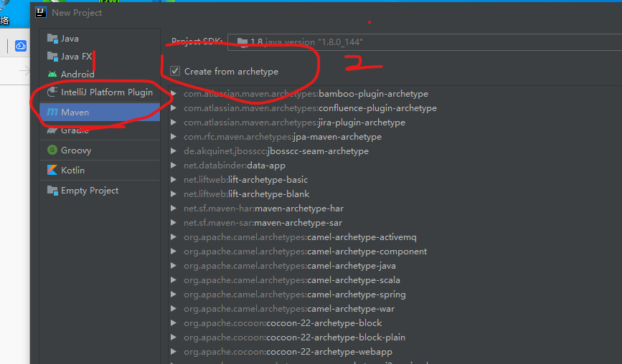Select camel-archetype-component text
The image size is (622, 364).
tap(367, 252)
